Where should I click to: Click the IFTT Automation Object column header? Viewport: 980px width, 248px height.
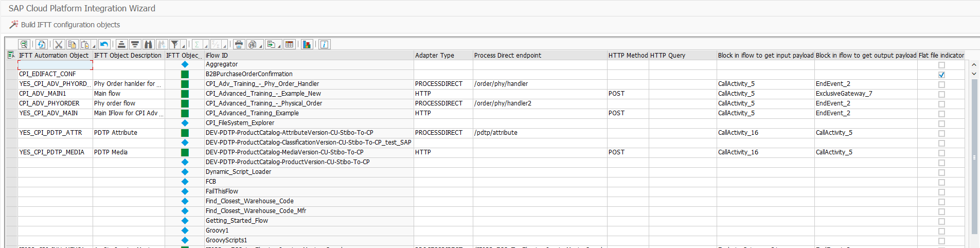point(55,55)
